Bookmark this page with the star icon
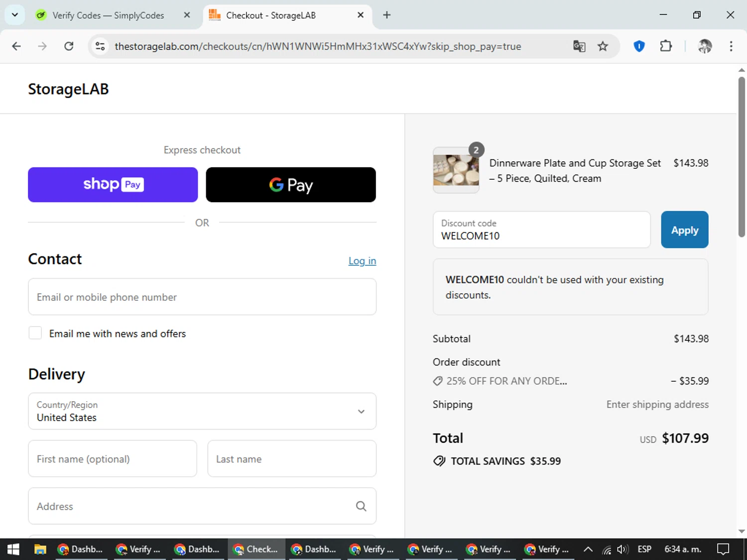747x560 pixels. point(603,46)
